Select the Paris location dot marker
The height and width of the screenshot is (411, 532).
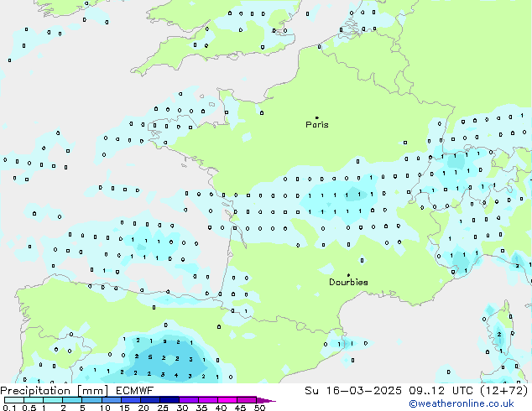tap(317, 117)
